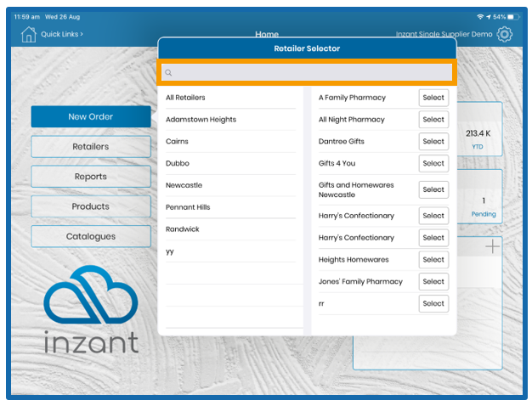
Task: Click Gifts 4 You name
Action: (337, 163)
